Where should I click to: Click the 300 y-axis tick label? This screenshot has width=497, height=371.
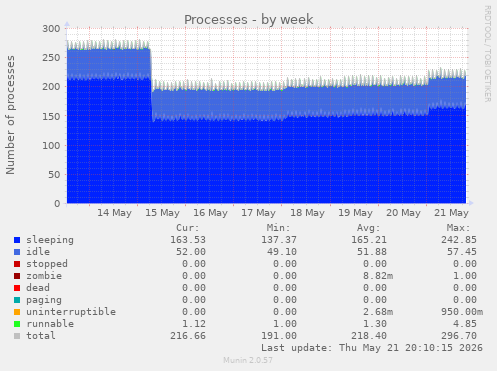pos(51,29)
